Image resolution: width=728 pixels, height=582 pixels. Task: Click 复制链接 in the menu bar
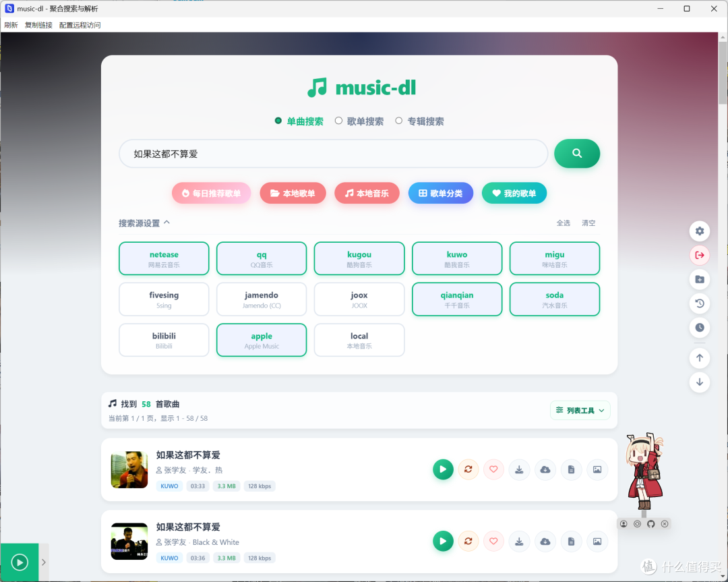[x=38, y=25]
